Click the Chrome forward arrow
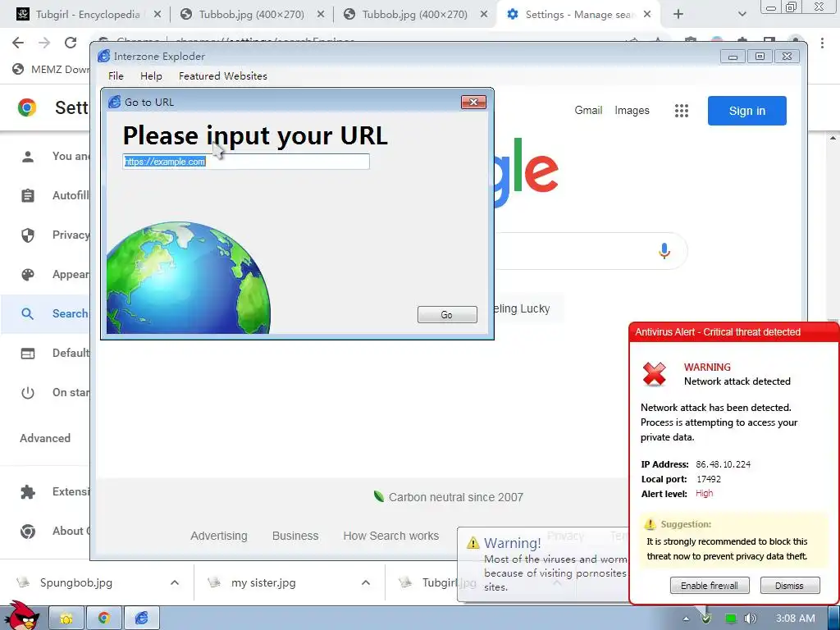Screen dimensions: 840x630 (44, 43)
